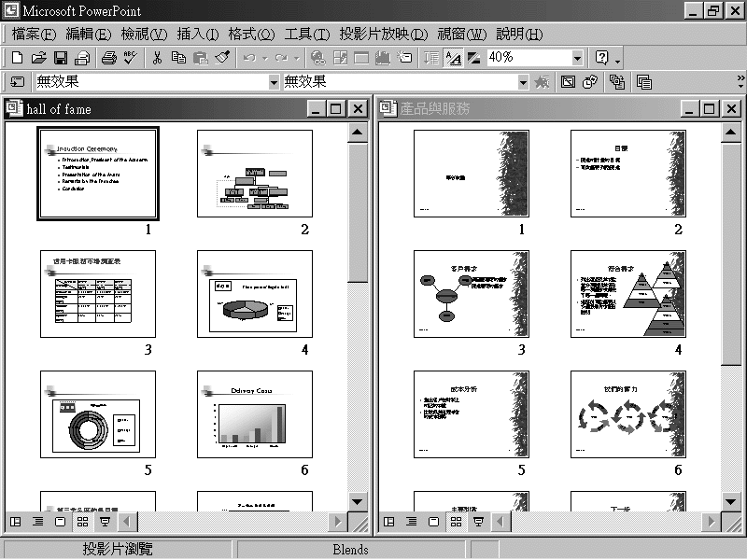Start slide show in hall of fame window
The width and height of the screenshot is (747, 560).
click(x=105, y=522)
